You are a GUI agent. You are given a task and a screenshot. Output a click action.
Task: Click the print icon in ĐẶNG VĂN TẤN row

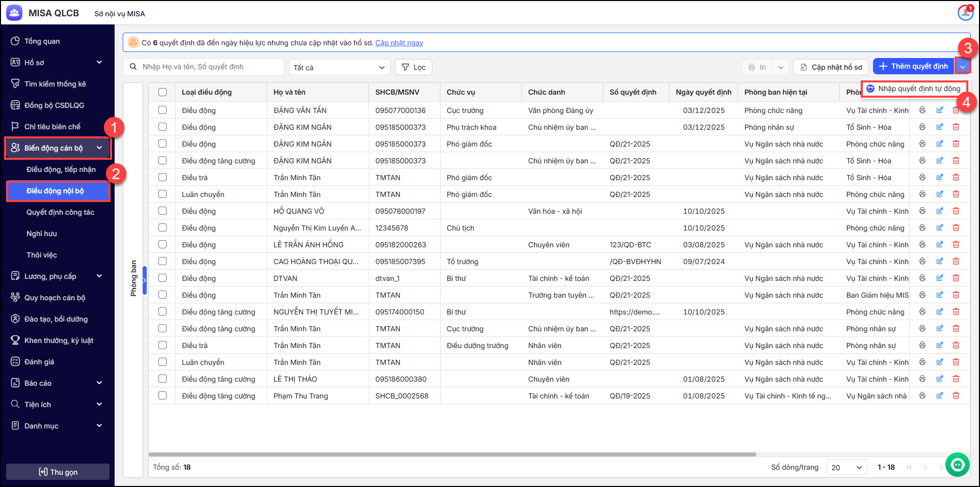[922, 110]
